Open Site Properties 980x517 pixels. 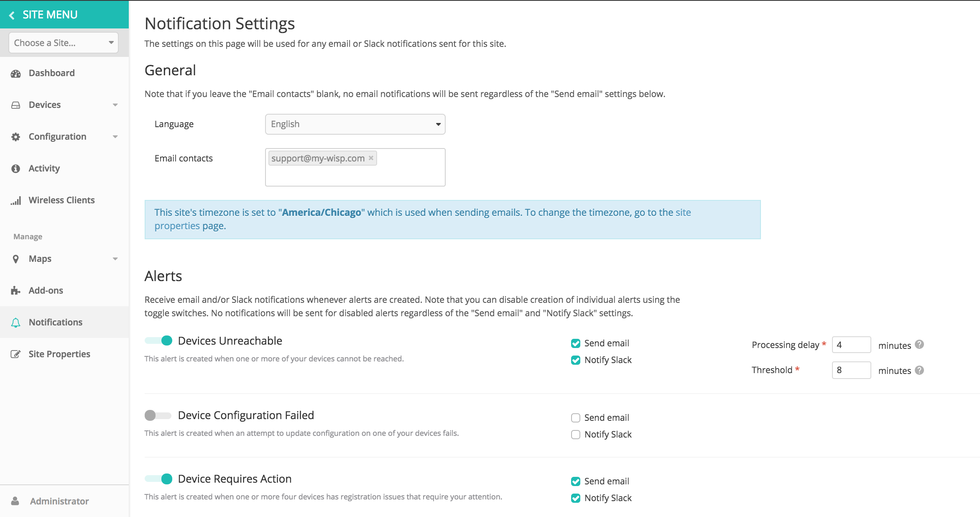(59, 354)
